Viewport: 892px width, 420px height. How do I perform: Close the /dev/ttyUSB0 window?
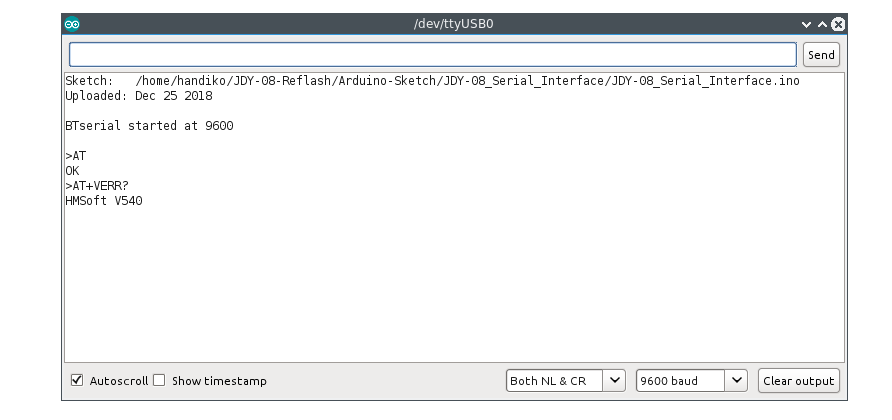(x=838, y=24)
